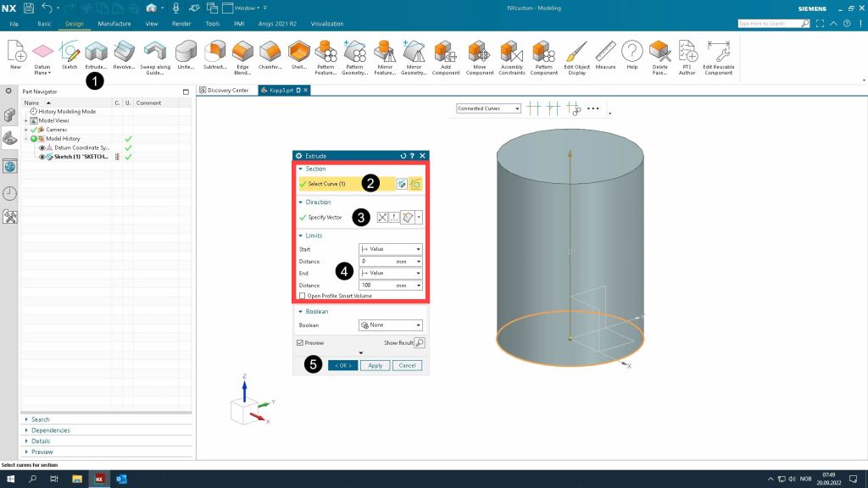The image size is (868, 488).
Task: Open the Connected Curves selection dropdown
Action: (x=489, y=108)
